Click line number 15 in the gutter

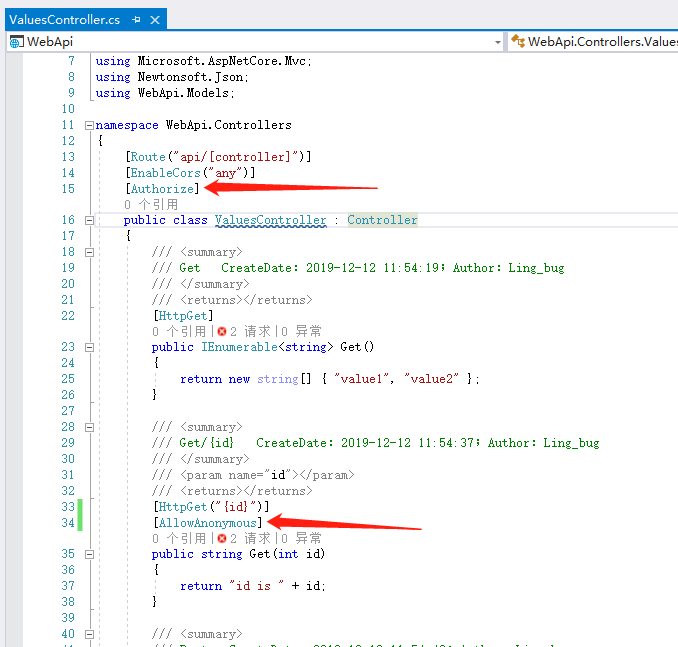tap(68, 189)
